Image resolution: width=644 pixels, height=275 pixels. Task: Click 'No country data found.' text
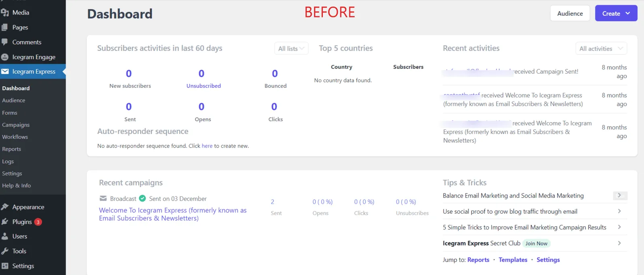coord(343,80)
